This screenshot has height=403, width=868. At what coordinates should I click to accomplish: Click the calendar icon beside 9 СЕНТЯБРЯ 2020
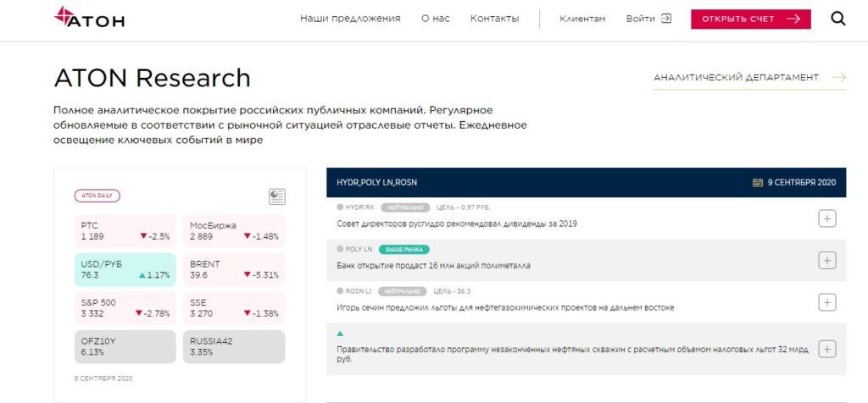(758, 182)
